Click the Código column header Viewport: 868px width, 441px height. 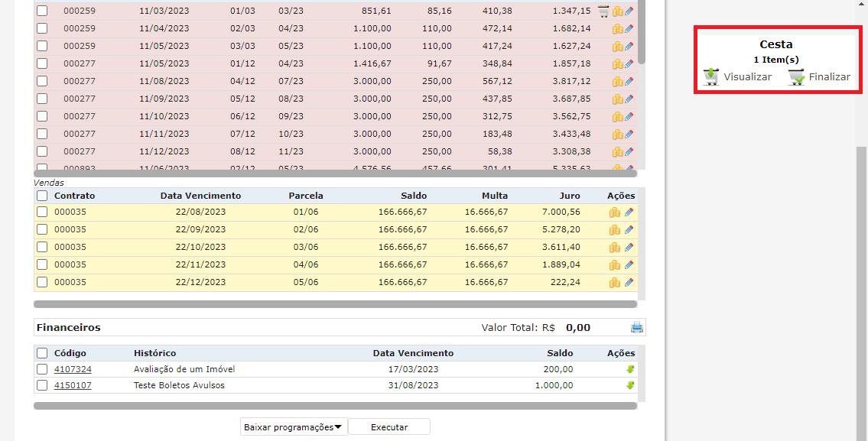coord(70,353)
